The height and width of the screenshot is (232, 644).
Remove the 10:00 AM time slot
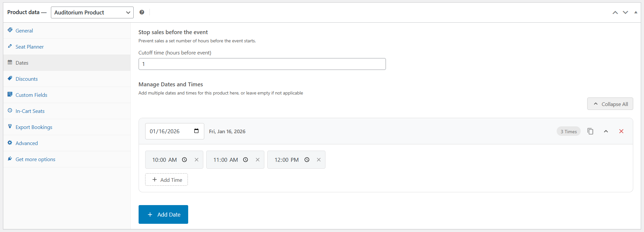[196, 160]
